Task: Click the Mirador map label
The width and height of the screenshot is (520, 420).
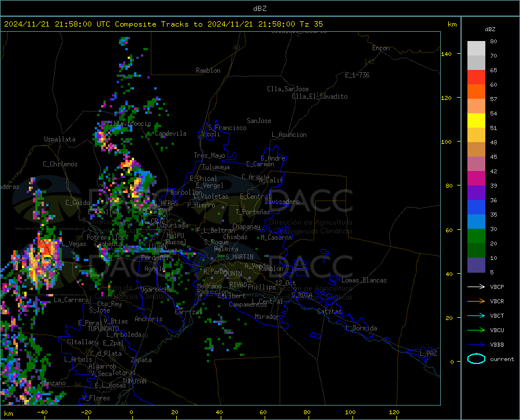Action: click(267, 317)
